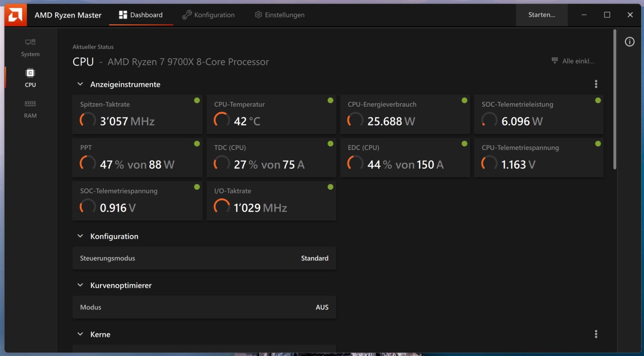Collapse the Anzeigeinstrumente section

pos(80,84)
